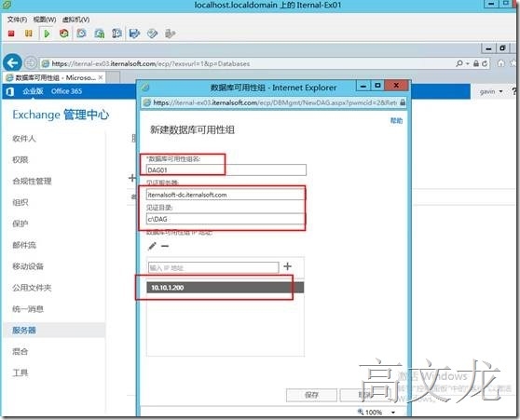
Task: Open the 虚拟机(V) menu
Action: point(75,20)
